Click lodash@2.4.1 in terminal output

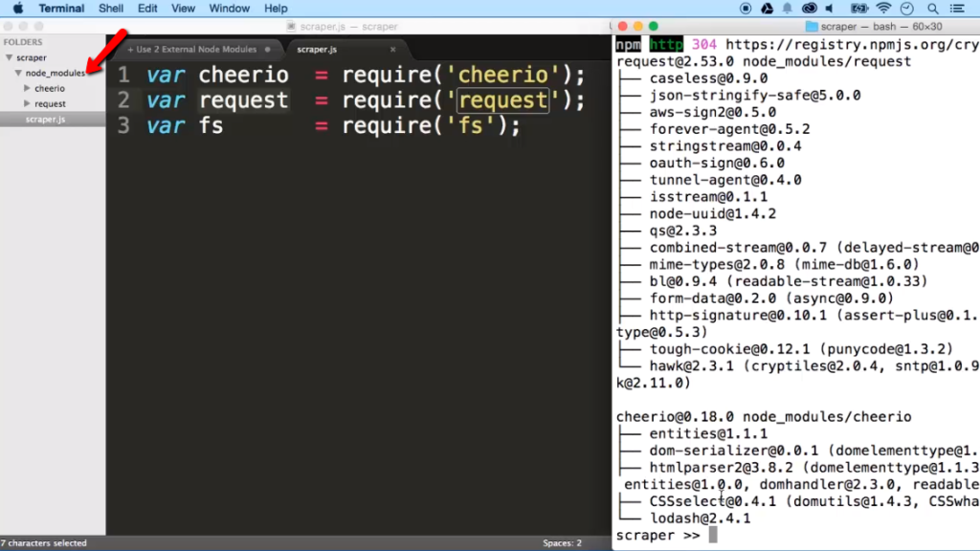pos(700,518)
